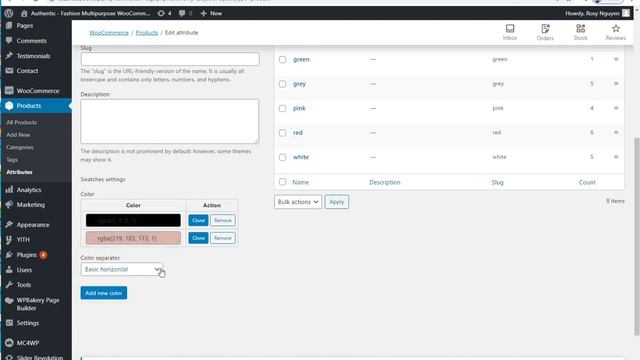Open the Color separator dropdown

(x=122, y=269)
